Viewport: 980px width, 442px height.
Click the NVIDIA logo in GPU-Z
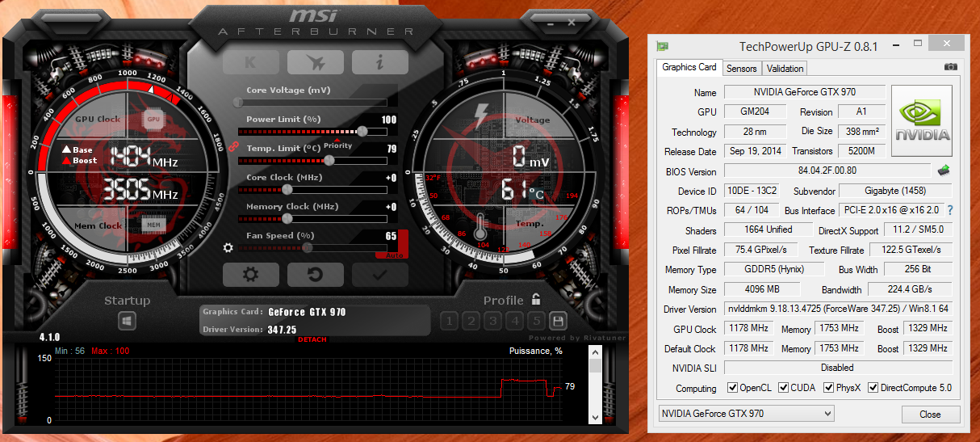(x=921, y=120)
